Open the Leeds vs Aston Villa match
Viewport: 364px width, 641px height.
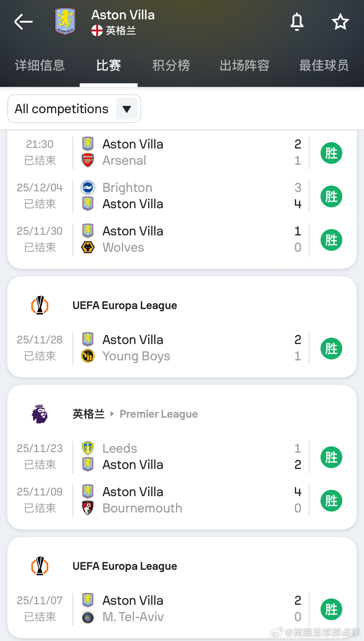[x=181, y=457]
